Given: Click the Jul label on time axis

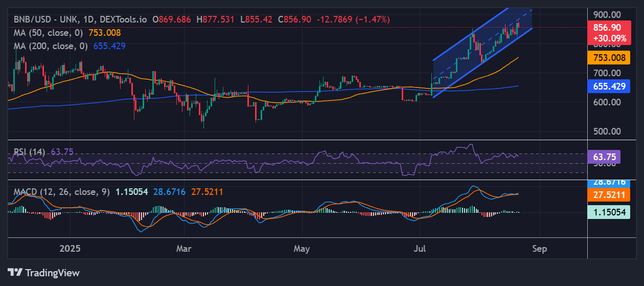Looking at the screenshot, I should coord(419,249).
